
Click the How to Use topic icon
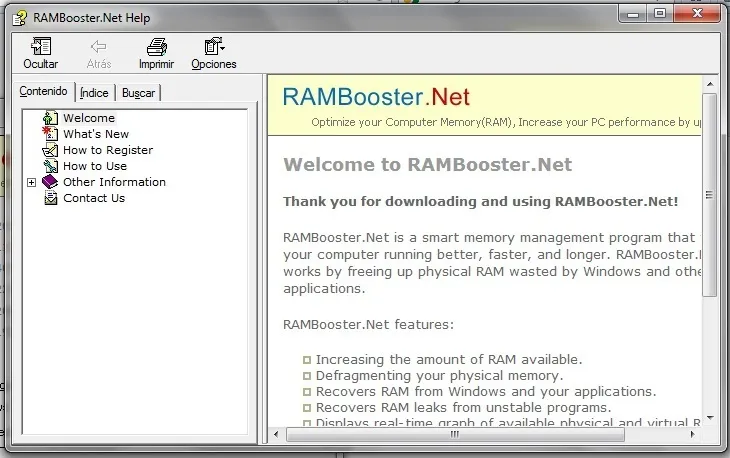[50, 166]
